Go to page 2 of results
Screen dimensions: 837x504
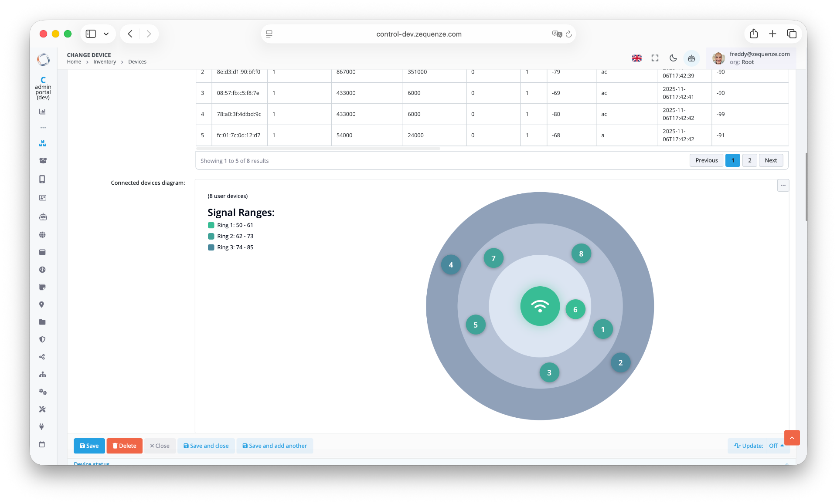coord(749,160)
